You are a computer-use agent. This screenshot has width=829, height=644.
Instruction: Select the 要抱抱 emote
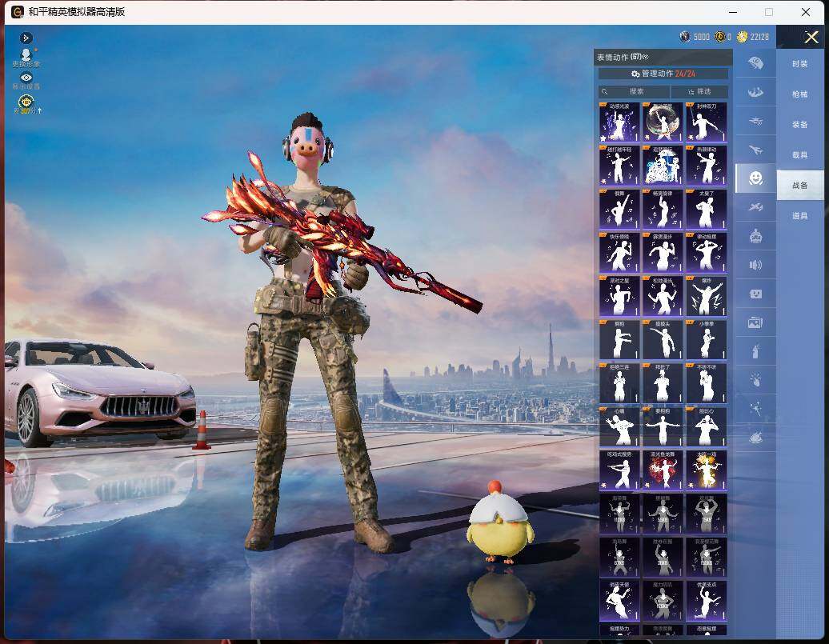[x=663, y=426]
